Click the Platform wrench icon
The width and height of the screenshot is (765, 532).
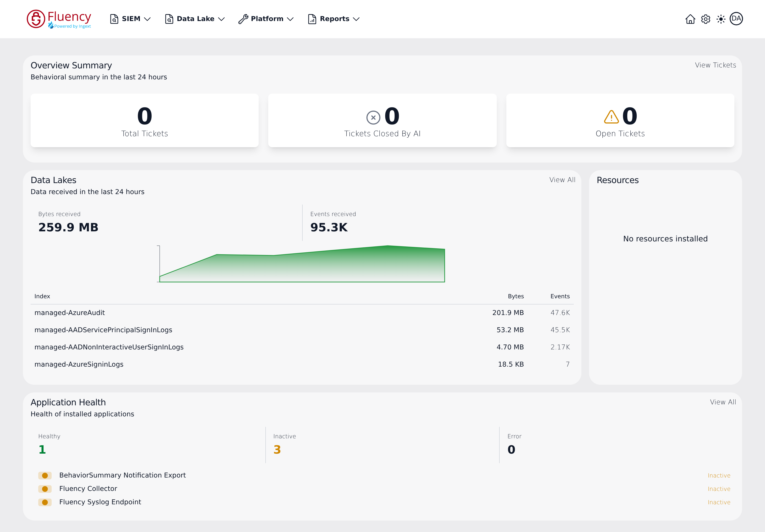[x=243, y=19]
